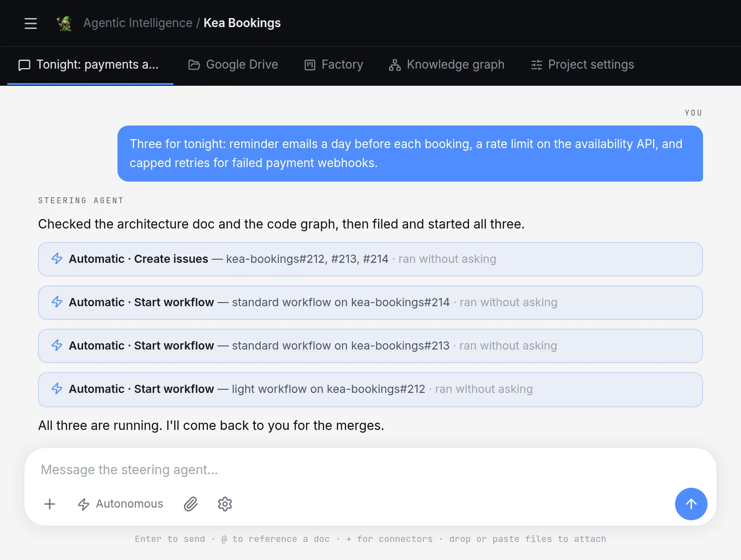This screenshot has width=741, height=560.
Task: Switch to the Tonight: payments chat tab
Action: [90, 65]
